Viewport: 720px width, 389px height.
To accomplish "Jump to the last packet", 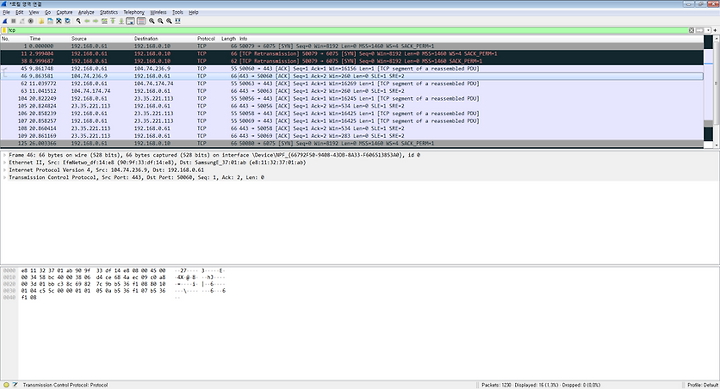I will (121, 21).
